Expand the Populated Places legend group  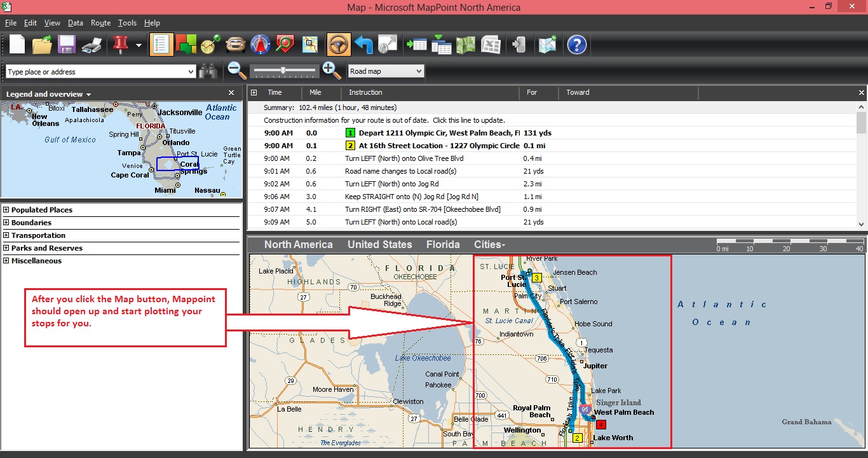tap(6, 210)
